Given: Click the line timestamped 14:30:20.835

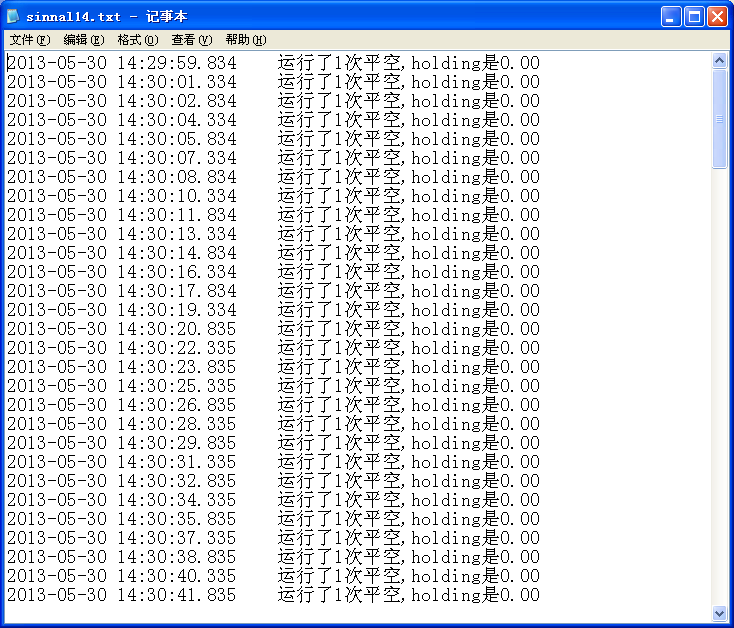Looking at the screenshot, I should (x=273, y=329).
